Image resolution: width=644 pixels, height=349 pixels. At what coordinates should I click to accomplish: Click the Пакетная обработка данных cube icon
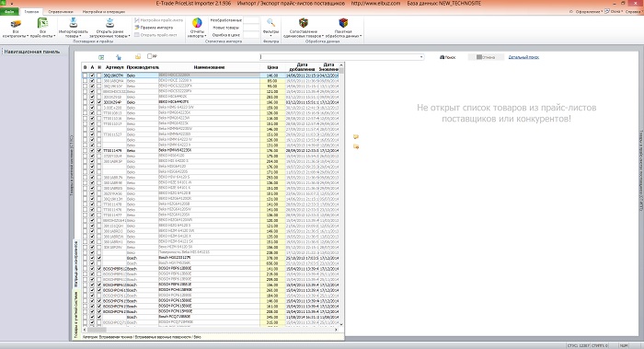[343, 23]
